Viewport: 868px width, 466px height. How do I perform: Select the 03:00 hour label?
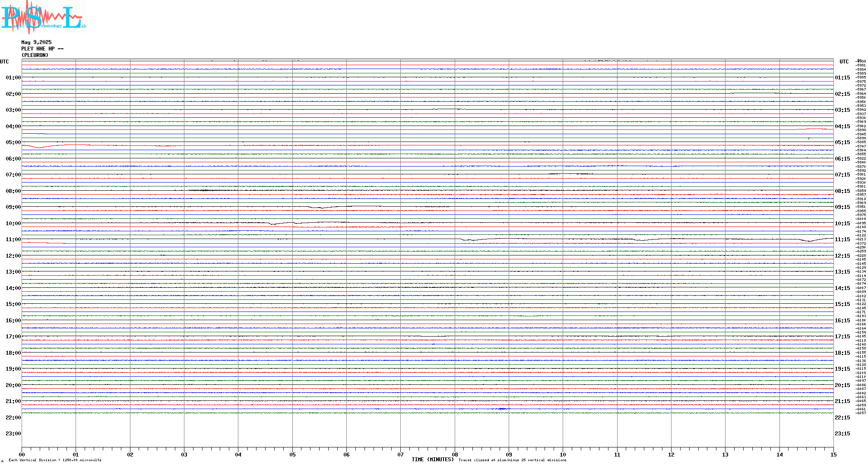click(13, 110)
